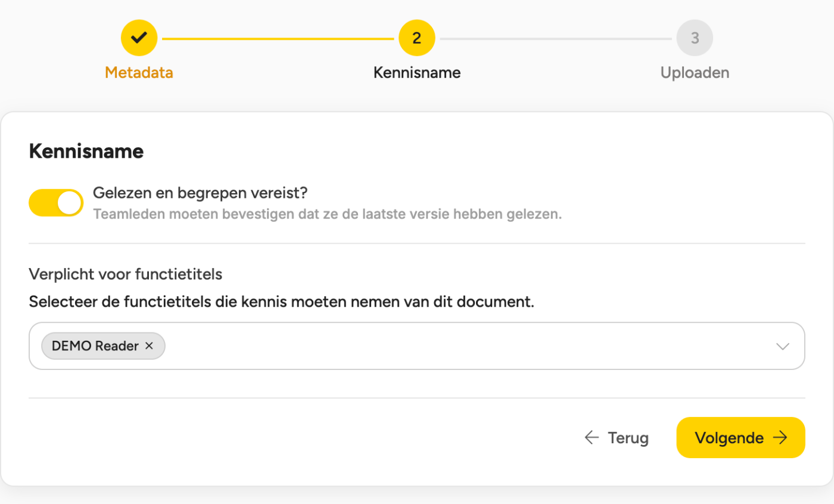Viewport: 834px width, 504px height.
Task: Click the Uploaden step label
Action: pos(695,73)
